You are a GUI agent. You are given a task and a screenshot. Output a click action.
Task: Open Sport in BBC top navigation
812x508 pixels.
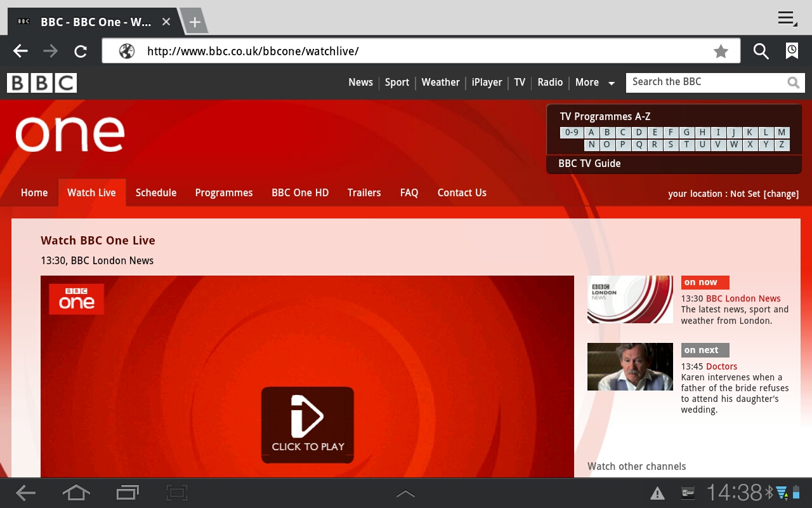click(x=397, y=83)
